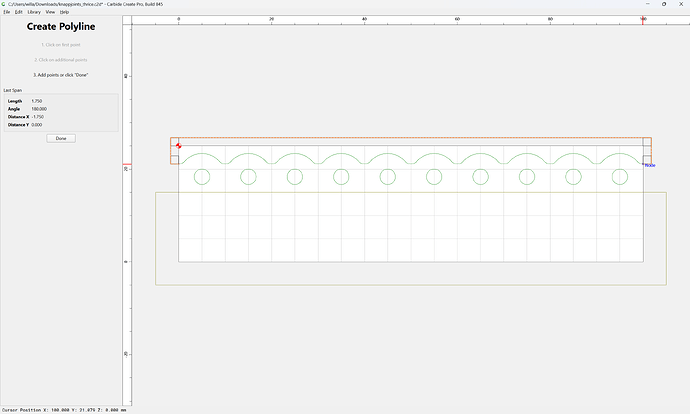
Task: Click the Distance Y value 0.000
Action: [37, 125]
